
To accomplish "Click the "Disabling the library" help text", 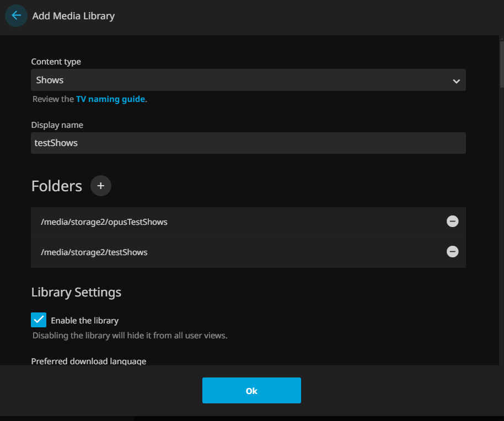I will tap(130, 335).
